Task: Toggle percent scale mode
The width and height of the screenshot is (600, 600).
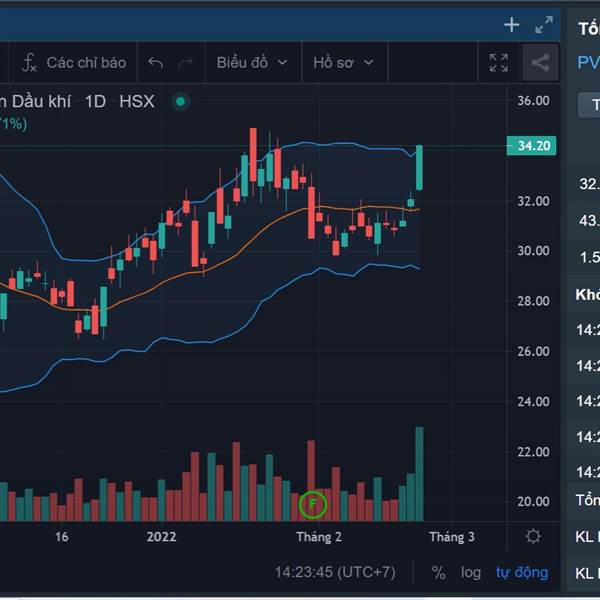Action: [x=439, y=573]
